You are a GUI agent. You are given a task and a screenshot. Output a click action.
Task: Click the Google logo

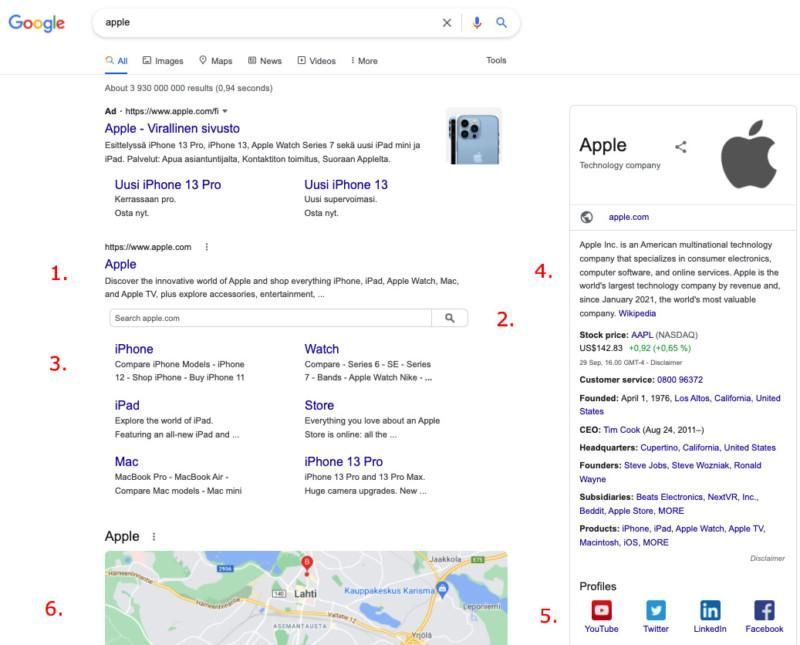[x=37, y=23]
